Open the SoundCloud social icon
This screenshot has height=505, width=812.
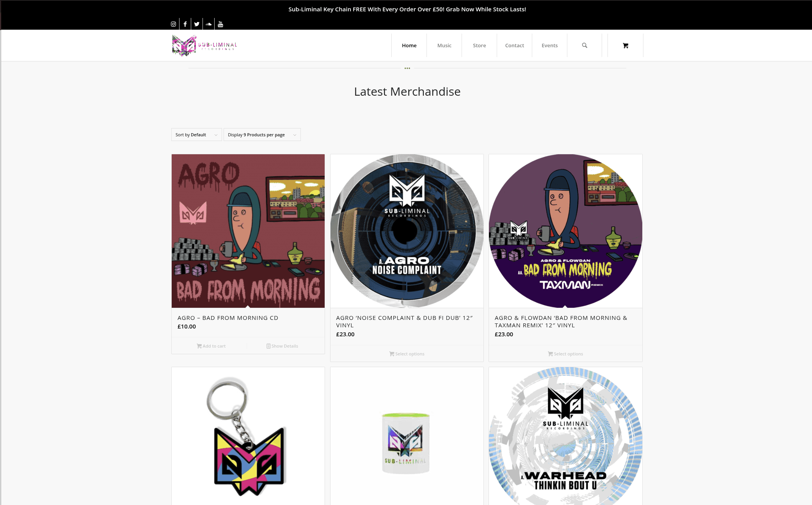pos(209,24)
